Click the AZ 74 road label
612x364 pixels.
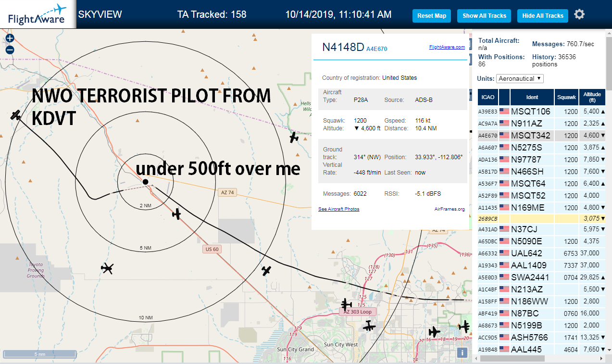coord(227,192)
